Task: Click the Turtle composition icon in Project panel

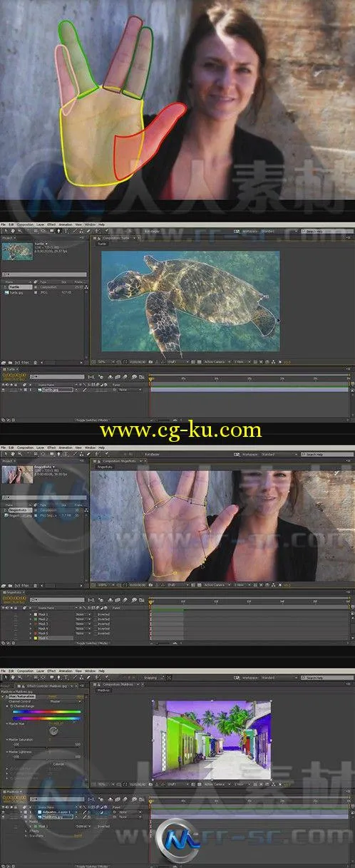Action: (5, 286)
